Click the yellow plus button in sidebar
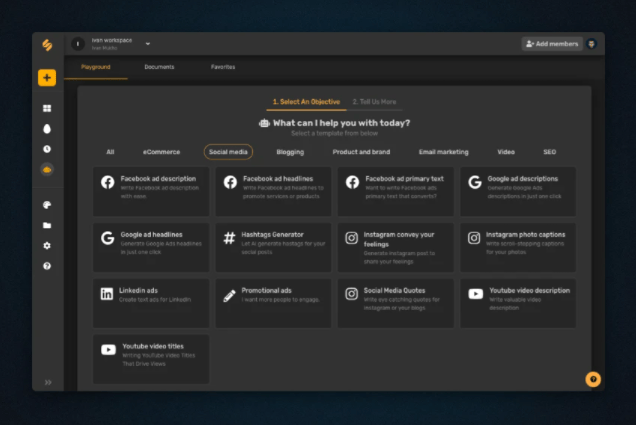 [x=47, y=78]
